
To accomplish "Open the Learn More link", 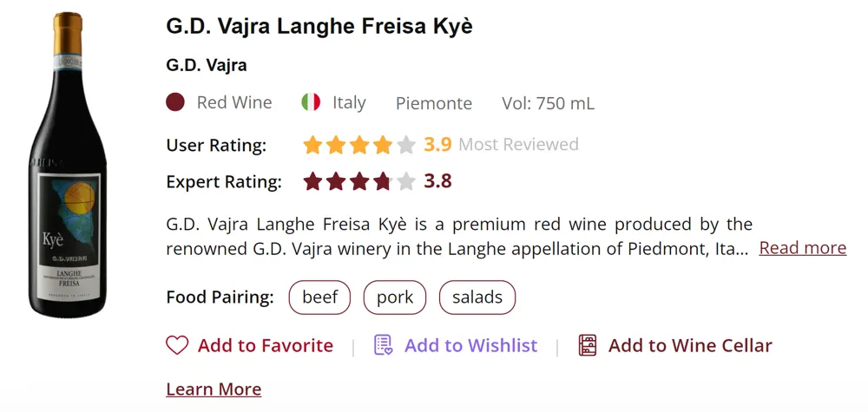I will click(214, 389).
